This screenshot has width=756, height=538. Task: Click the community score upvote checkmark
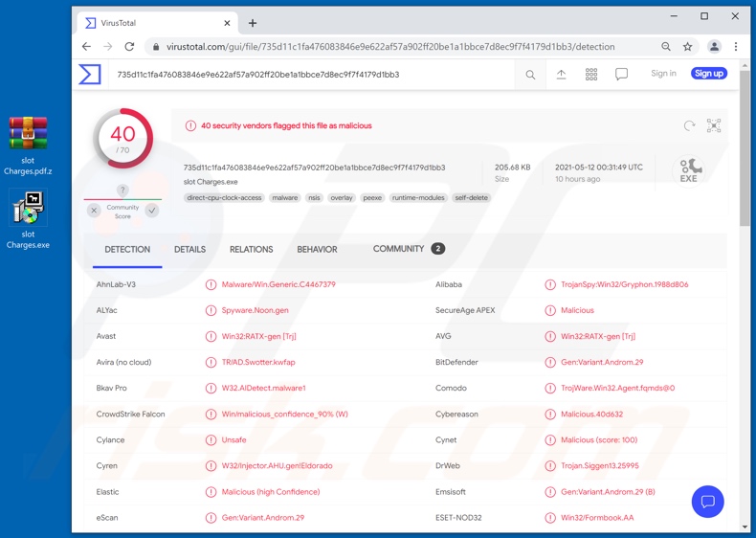[152, 211]
